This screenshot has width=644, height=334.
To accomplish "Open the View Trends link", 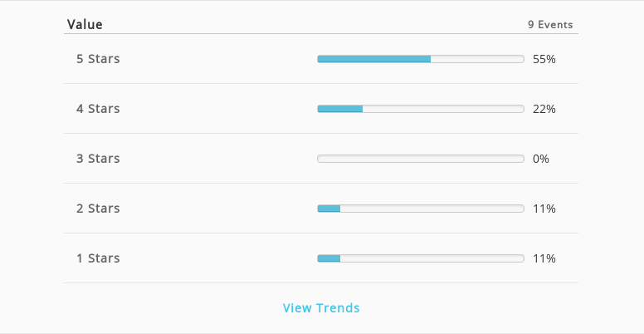I will pyautogui.click(x=321, y=307).
